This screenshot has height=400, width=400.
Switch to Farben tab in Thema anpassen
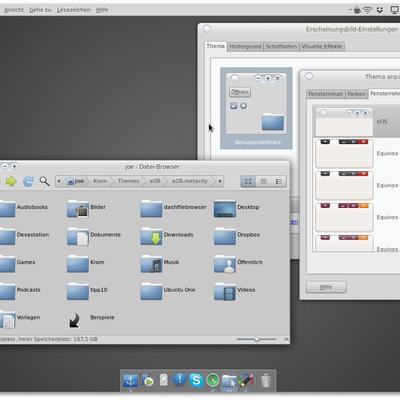357,94
